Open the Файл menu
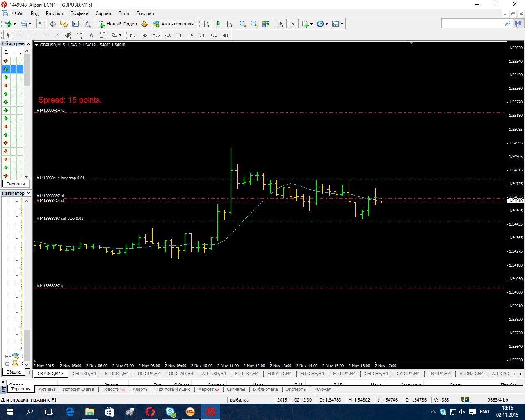 tap(17, 14)
